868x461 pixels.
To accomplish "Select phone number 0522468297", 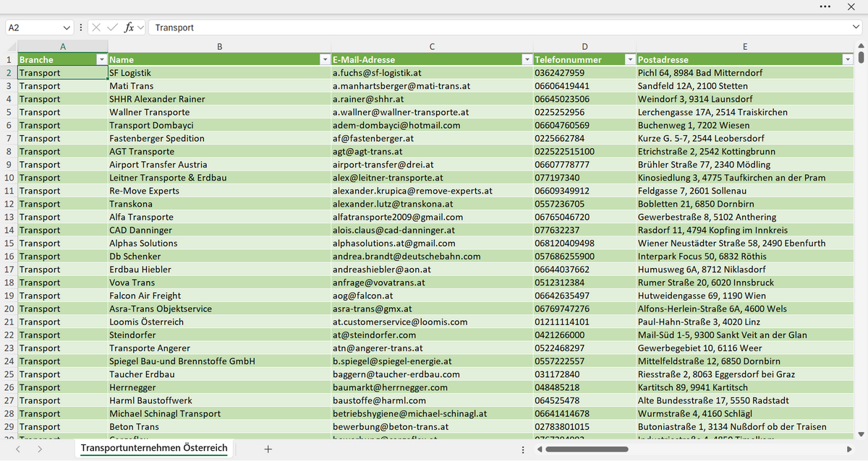I will coord(584,348).
